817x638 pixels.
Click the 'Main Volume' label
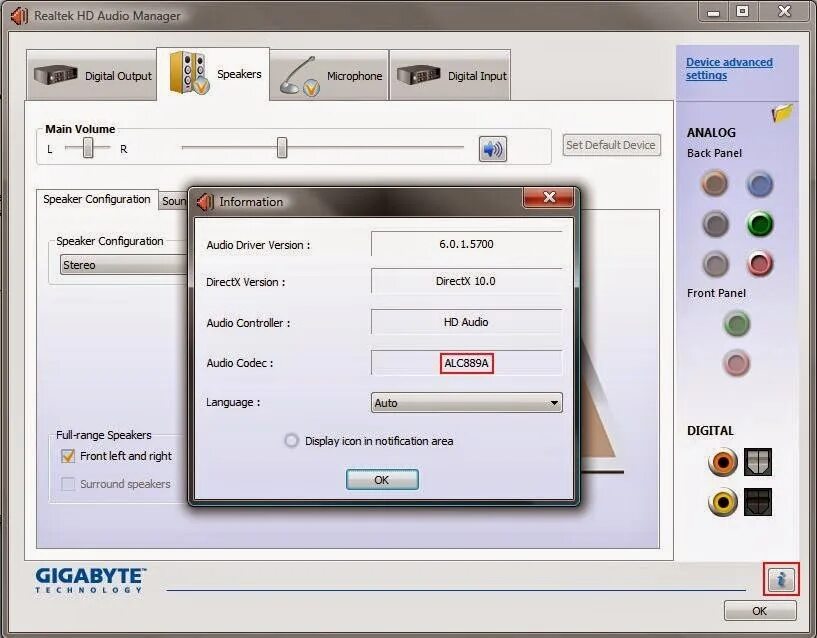point(80,129)
